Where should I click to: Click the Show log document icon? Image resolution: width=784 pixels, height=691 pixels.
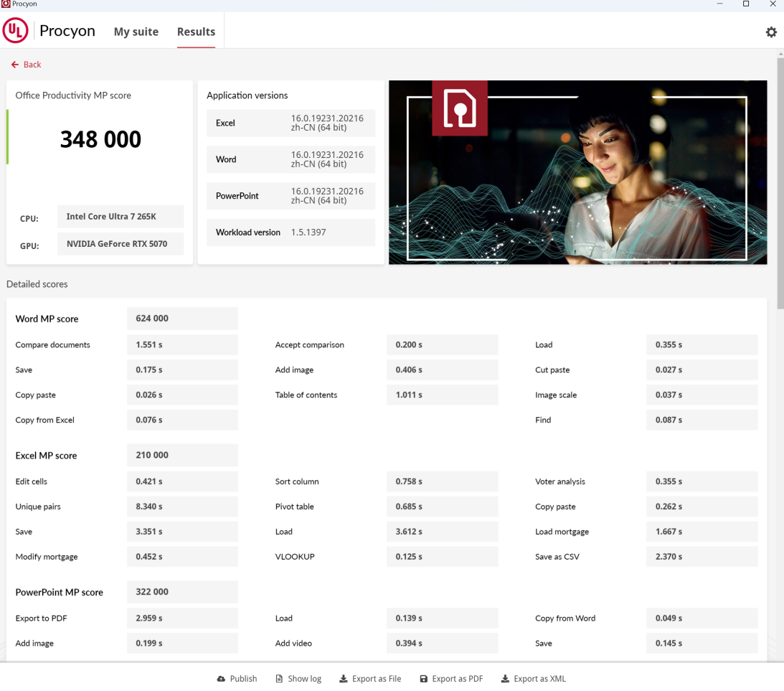(x=280, y=679)
